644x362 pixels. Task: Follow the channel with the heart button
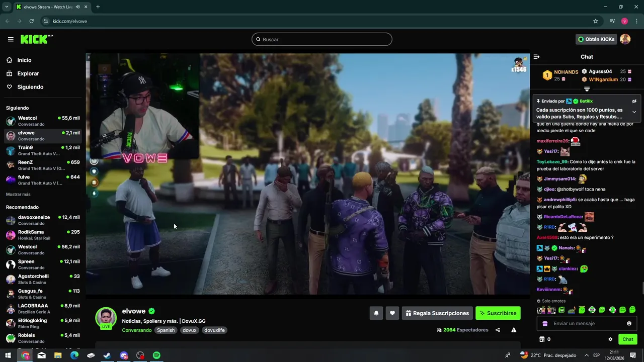(392, 313)
